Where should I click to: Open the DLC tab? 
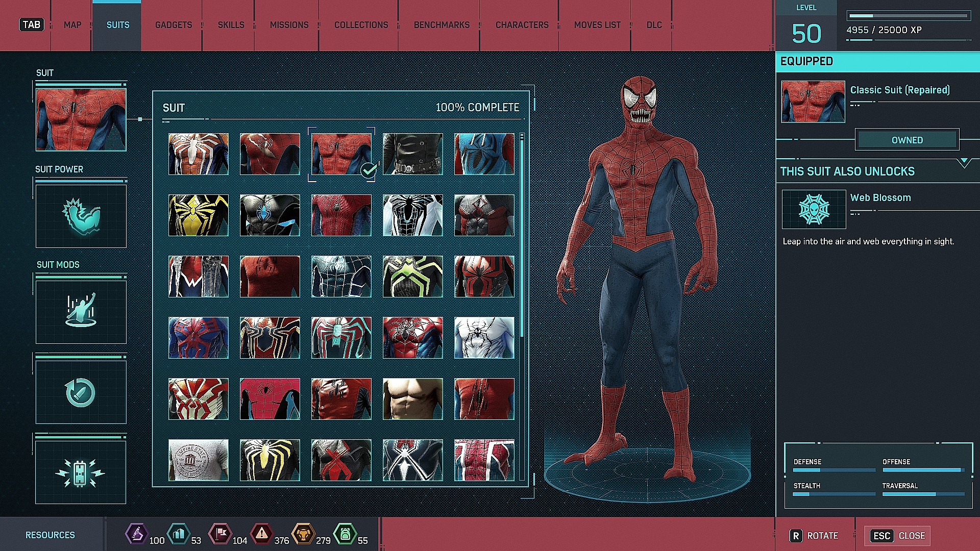point(654,24)
